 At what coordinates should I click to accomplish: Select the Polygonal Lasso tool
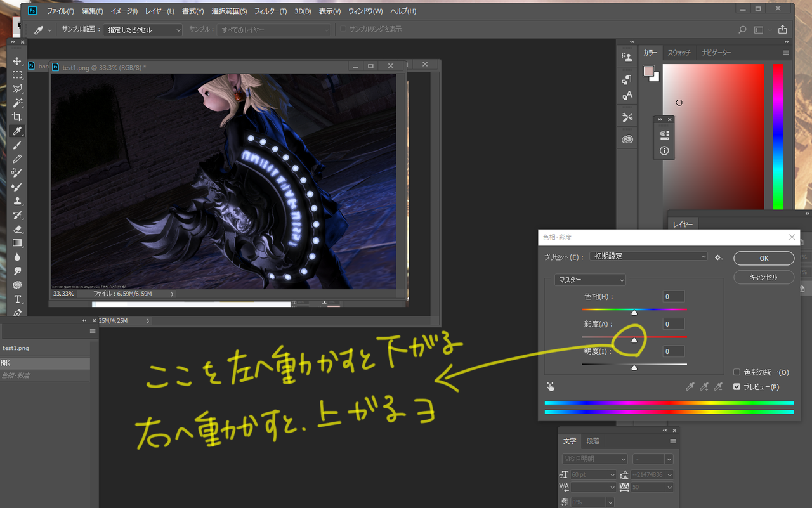click(x=17, y=89)
